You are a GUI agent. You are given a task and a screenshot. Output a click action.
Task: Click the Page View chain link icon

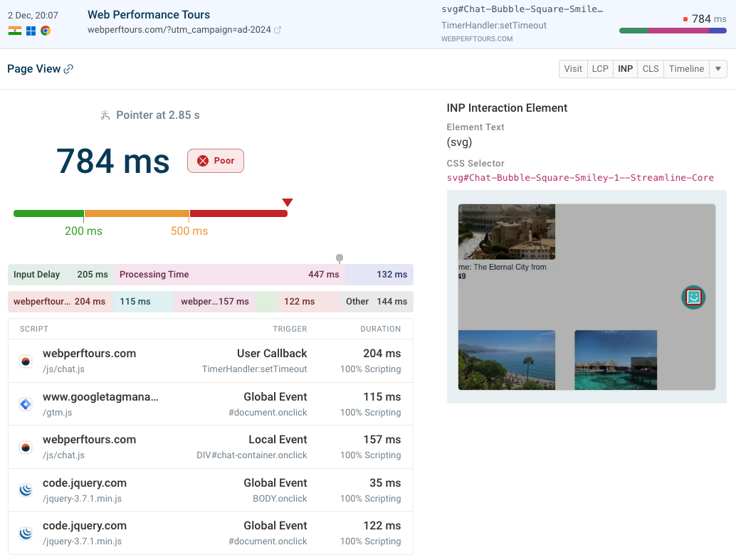coord(69,68)
